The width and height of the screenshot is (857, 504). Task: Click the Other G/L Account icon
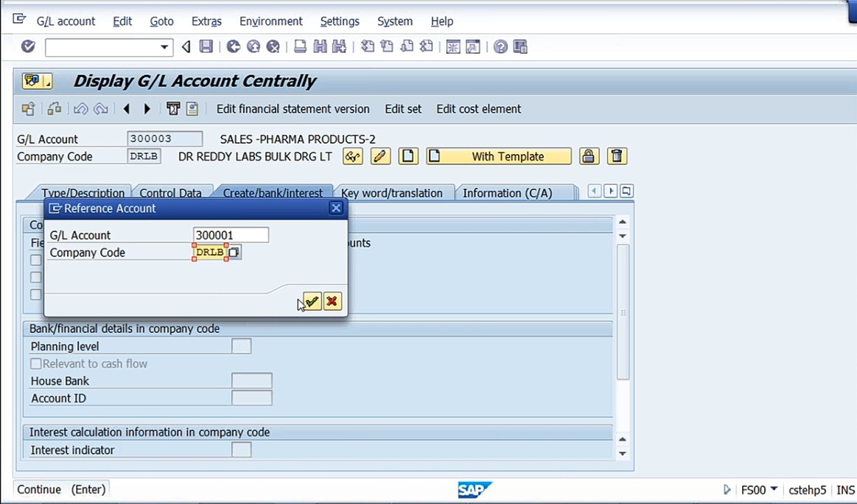(x=28, y=109)
